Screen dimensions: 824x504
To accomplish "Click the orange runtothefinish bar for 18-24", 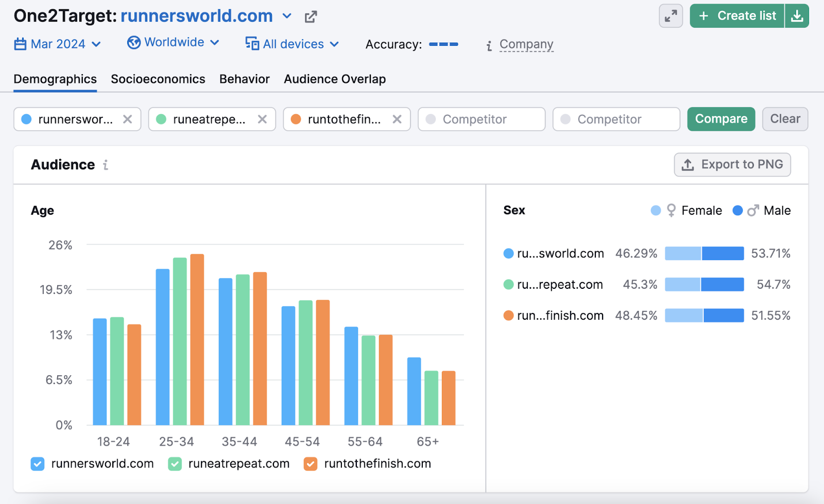I will pyautogui.click(x=134, y=375).
